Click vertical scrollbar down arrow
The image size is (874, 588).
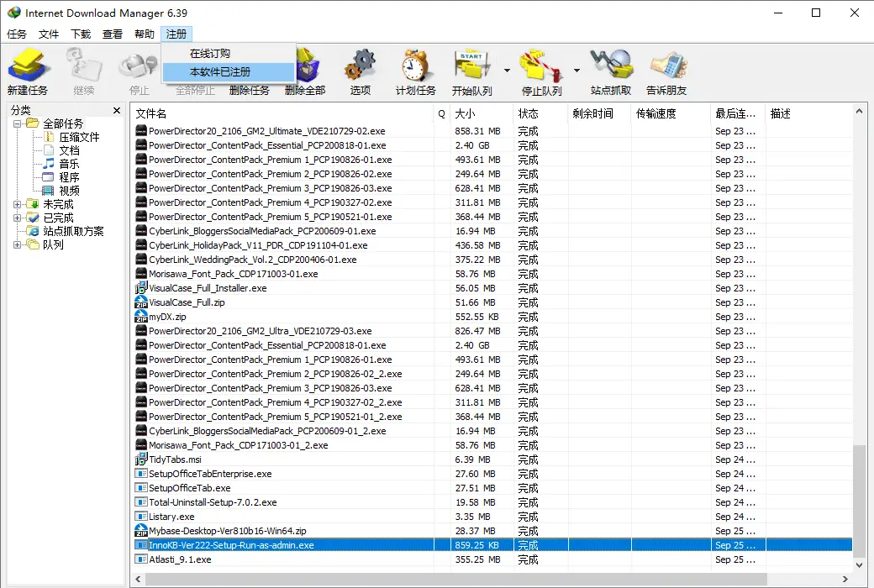coord(859,564)
